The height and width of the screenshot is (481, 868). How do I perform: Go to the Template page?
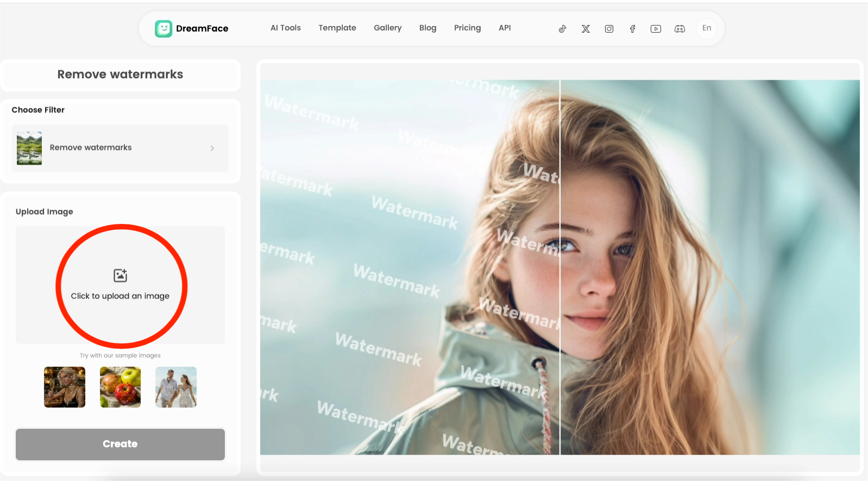coord(337,28)
